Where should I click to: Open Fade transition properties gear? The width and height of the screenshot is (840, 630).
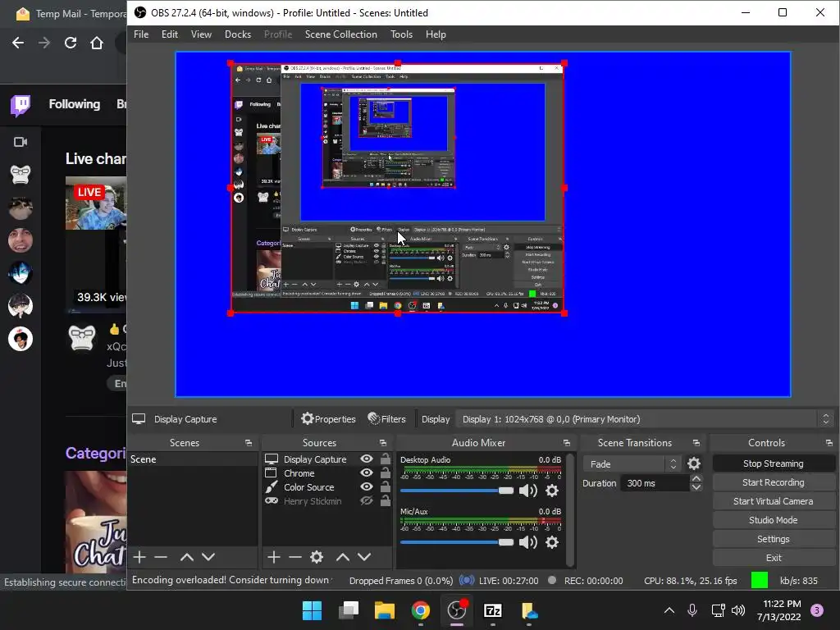tap(694, 463)
